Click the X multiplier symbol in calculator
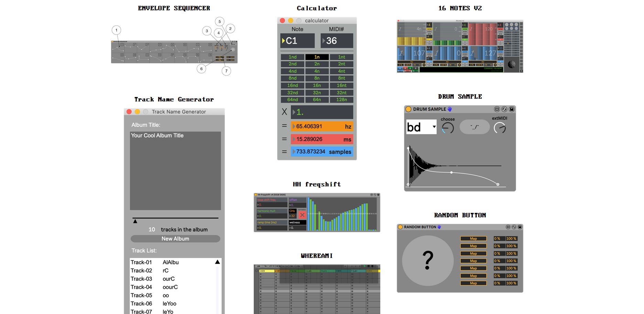This screenshot has height=314, width=644. [x=284, y=112]
